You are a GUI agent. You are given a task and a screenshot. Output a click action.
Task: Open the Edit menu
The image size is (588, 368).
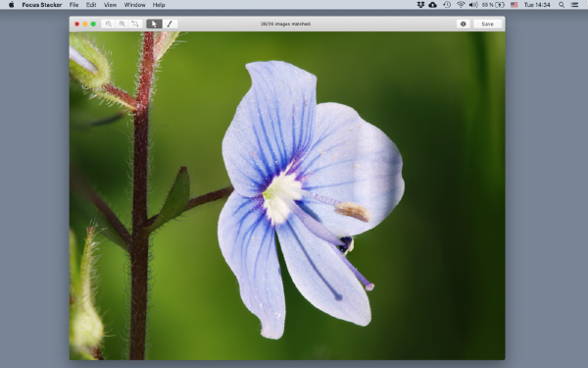(91, 5)
